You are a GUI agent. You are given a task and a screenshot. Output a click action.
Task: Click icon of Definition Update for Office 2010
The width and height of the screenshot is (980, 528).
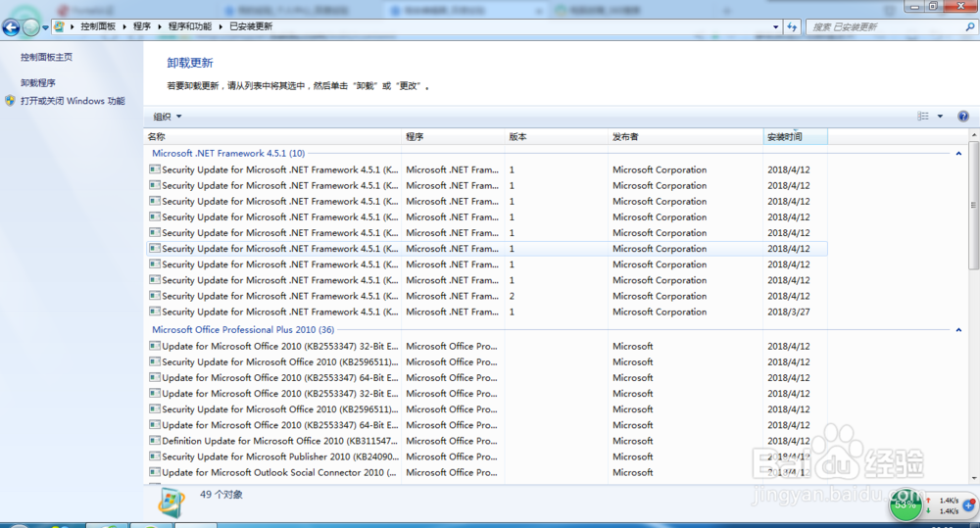tap(155, 441)
